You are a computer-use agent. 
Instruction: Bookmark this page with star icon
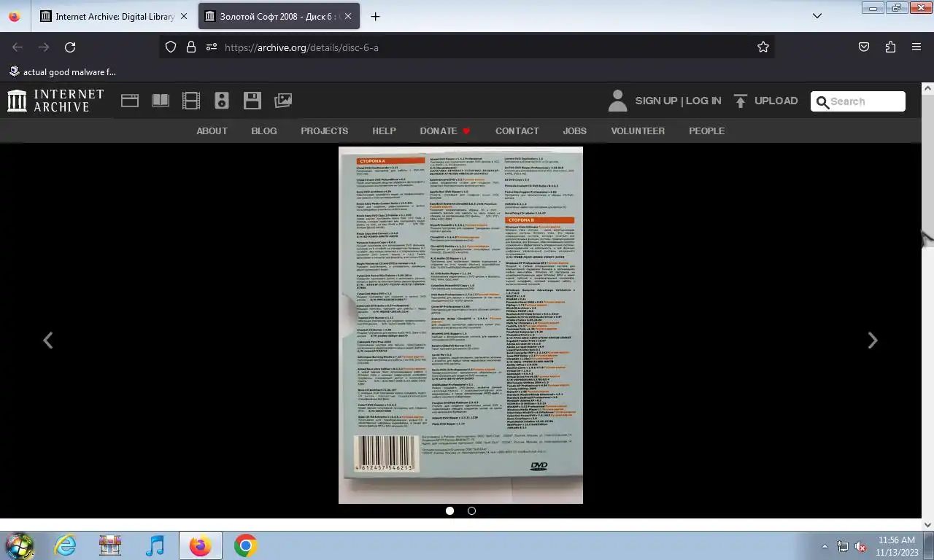click(763, 47)
